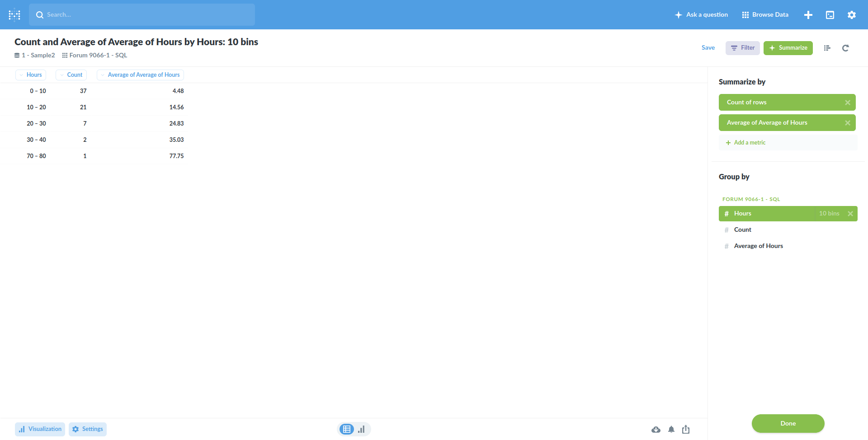The height and width of the screenshot is (440, 868).
Task: Open the SQL editor console icon
Action: [830, 15]
